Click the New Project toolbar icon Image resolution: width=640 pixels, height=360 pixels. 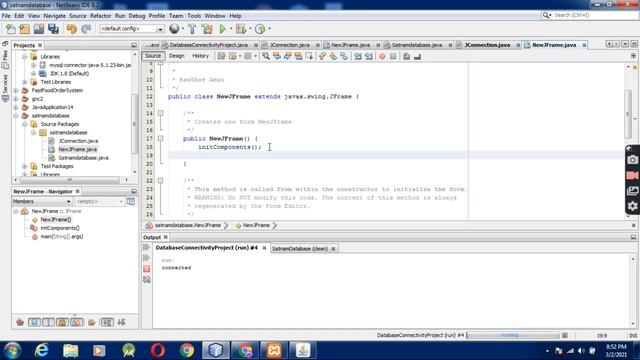coord(24,29)
